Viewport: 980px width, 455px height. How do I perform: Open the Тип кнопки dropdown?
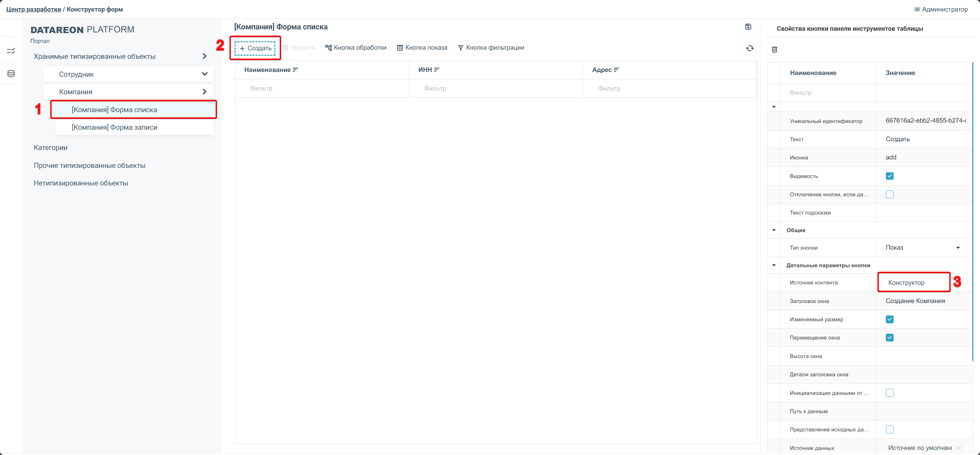click(x=958, y=248)
